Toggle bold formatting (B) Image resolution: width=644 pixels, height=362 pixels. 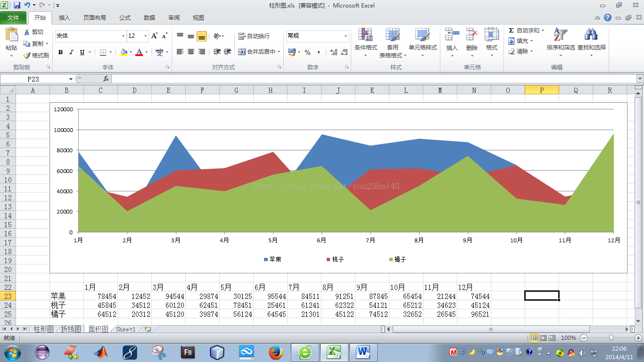(x=60, y=52)
